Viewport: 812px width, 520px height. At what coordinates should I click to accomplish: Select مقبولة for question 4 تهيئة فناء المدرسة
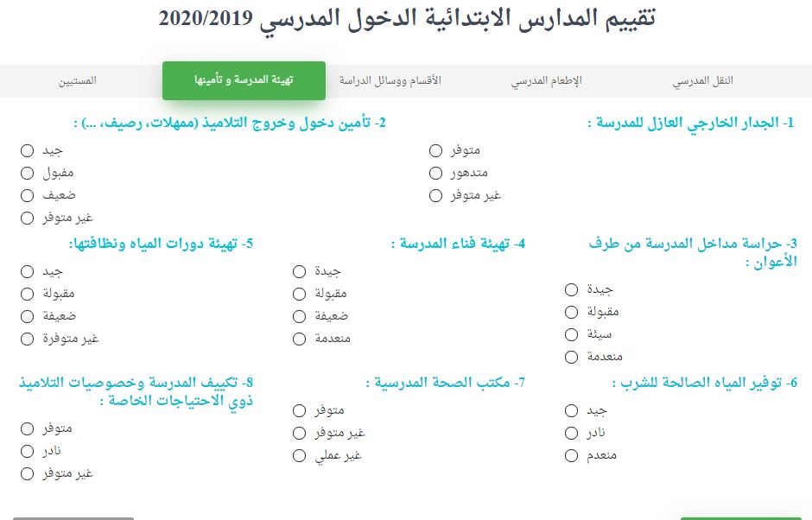coord(300,294)
